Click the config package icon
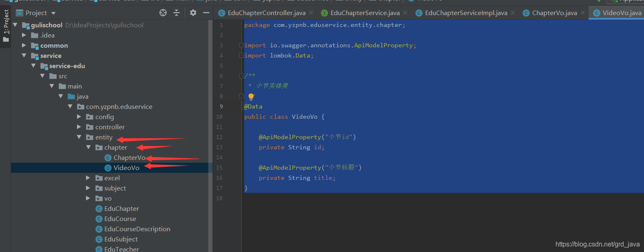The height and width of the screenshot is (252, 644). (x=90, y=117)
